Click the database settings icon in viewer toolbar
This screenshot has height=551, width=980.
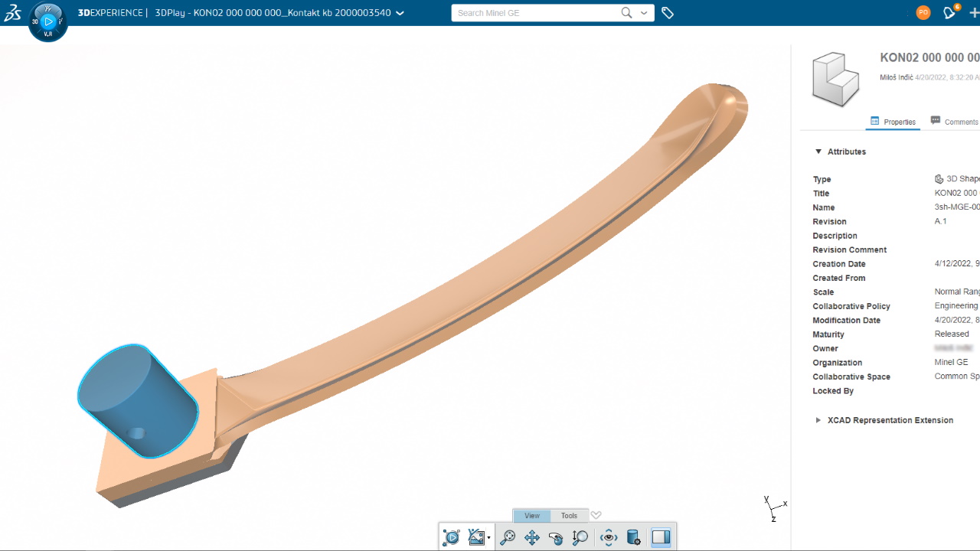[633, 537]
